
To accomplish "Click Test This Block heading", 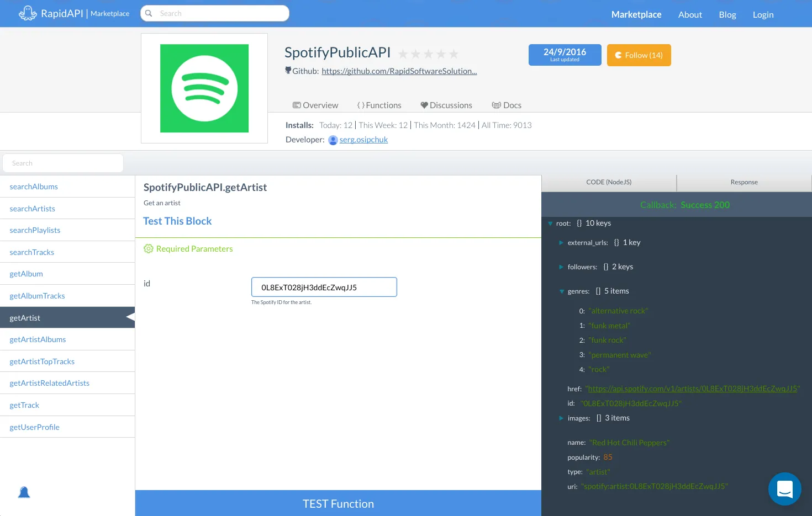I will pos(177,221).
